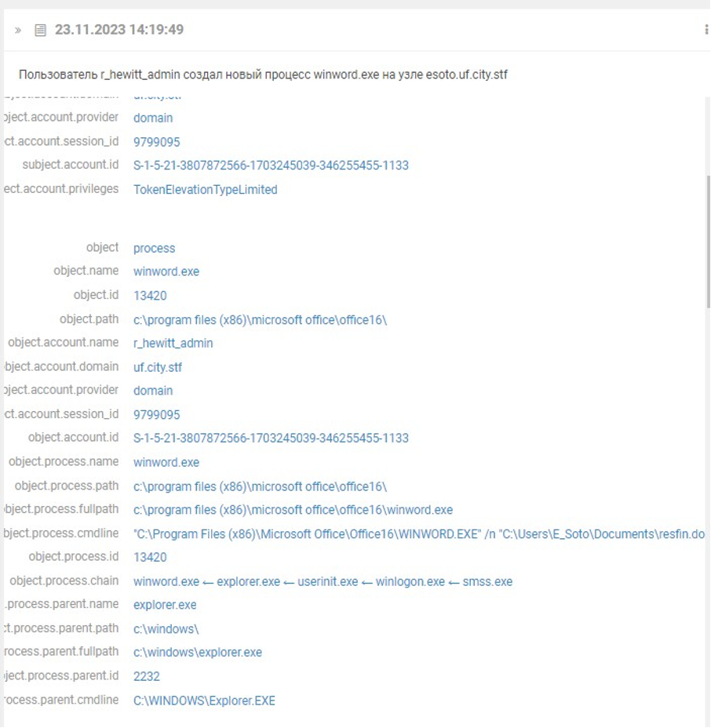The height and width of the screenshot is (728, 711).
Task: Click the parent fullpath c:\windows\explorer.exe
Action: (198, 652)
